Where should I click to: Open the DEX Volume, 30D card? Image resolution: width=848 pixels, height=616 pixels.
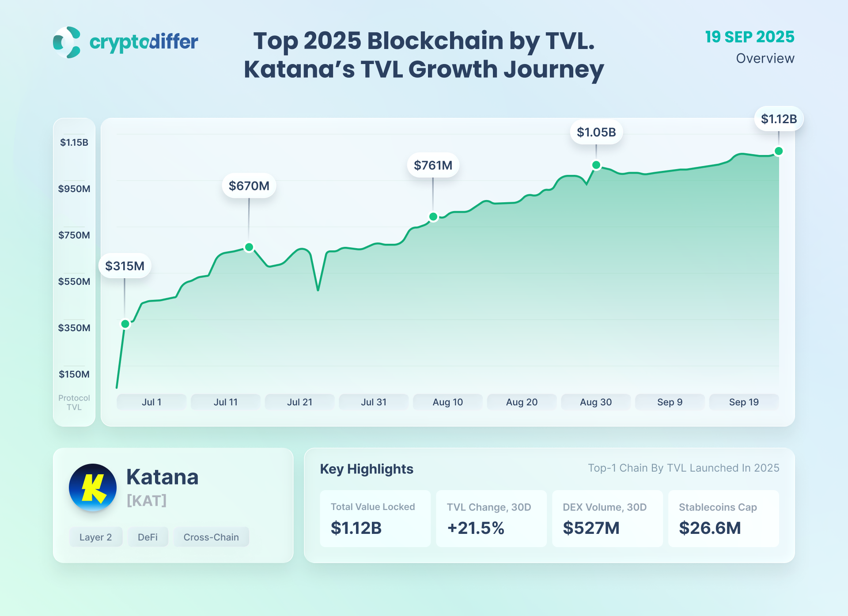607,518
